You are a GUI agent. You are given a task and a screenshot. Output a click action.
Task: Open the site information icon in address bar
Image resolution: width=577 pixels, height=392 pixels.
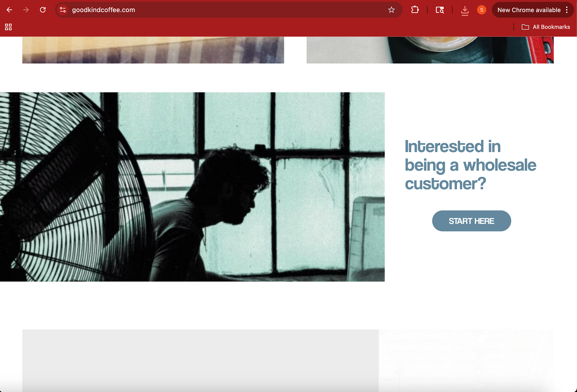coord(63,10)
